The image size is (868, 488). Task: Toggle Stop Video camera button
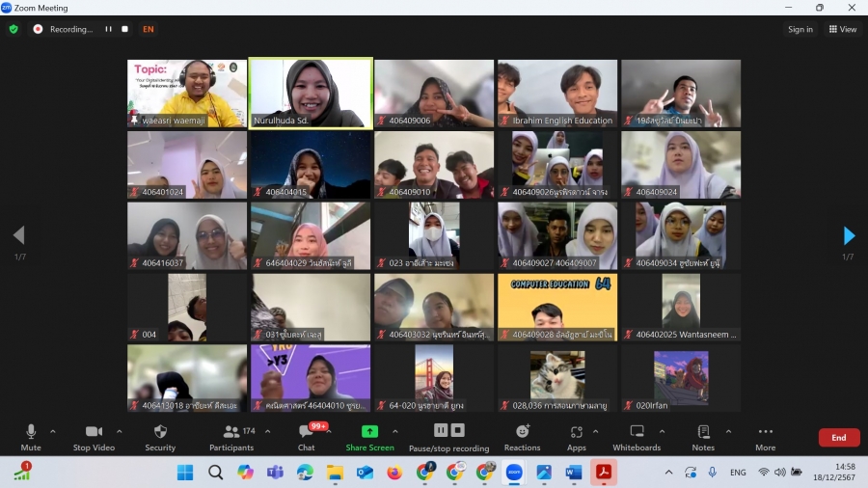pos(95,436)
